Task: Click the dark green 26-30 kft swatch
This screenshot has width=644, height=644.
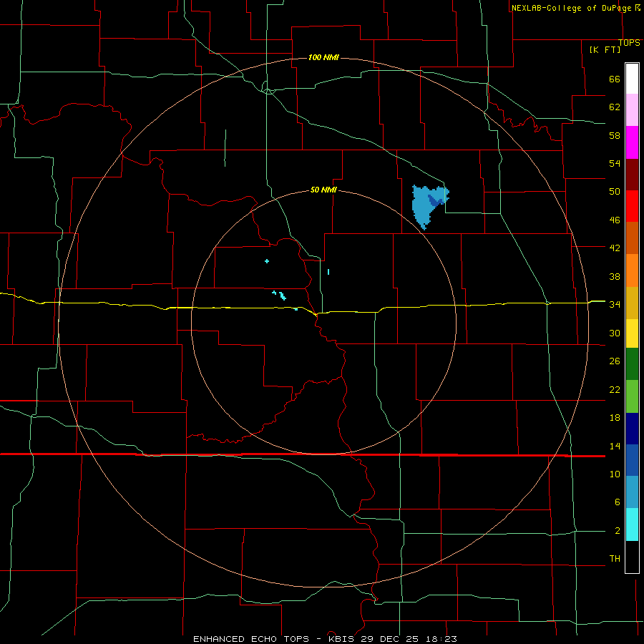Action: pos(632,364)
